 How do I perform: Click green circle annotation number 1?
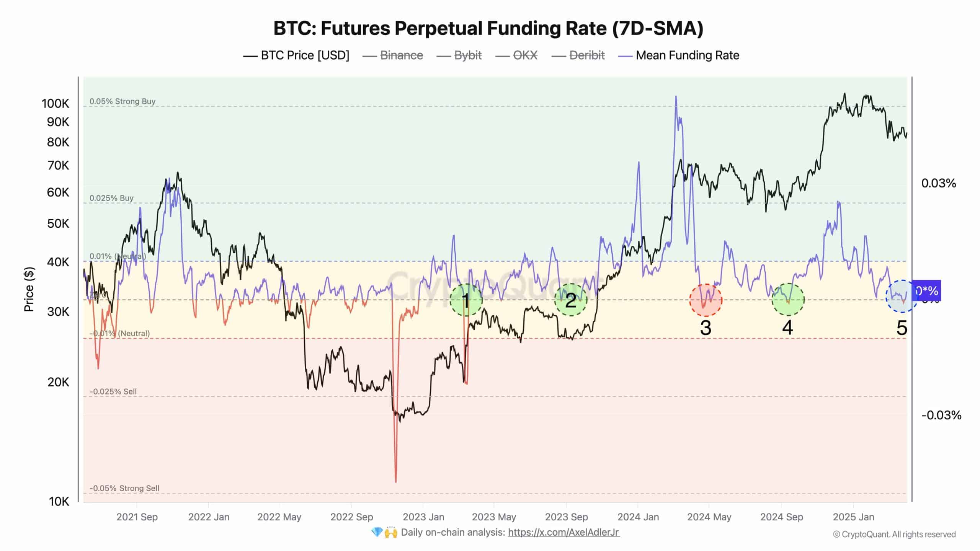point(466,300)
